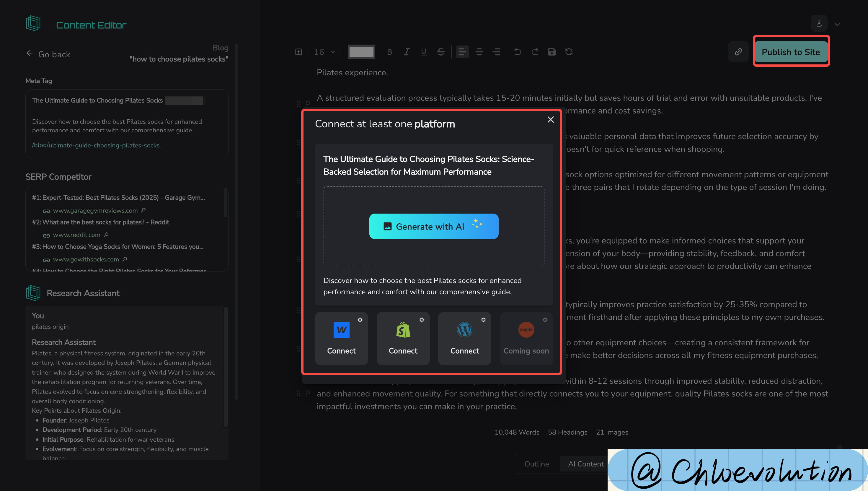
Task: Click Publish to Site button
Action: [791, 52]
